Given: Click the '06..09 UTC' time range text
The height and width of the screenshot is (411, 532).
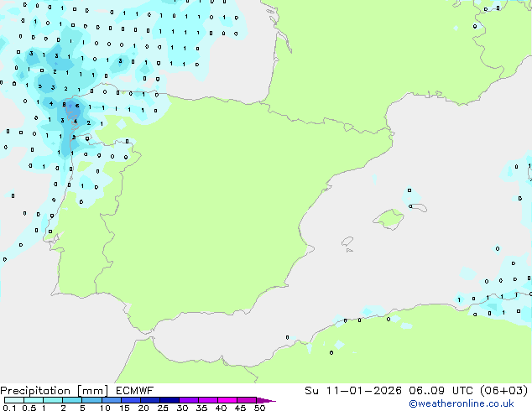Looking at the screenshot, I should (441, 391).
